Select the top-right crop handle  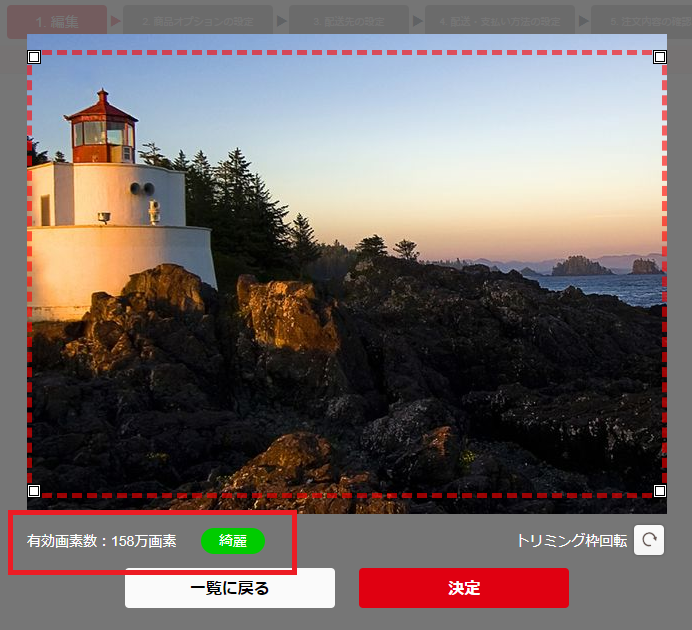point(660,57)
